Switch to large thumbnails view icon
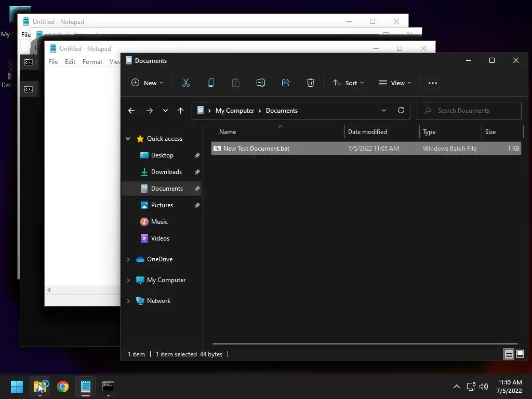532x399 pixels. 520,354
